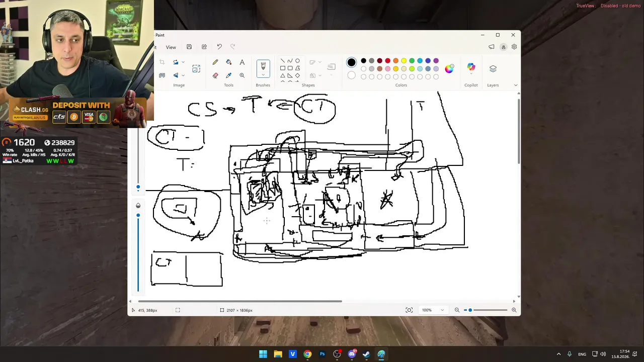The image size is (644, 362).
Task: Click the Brushes tool icon
Action: [x=263, y=66]
